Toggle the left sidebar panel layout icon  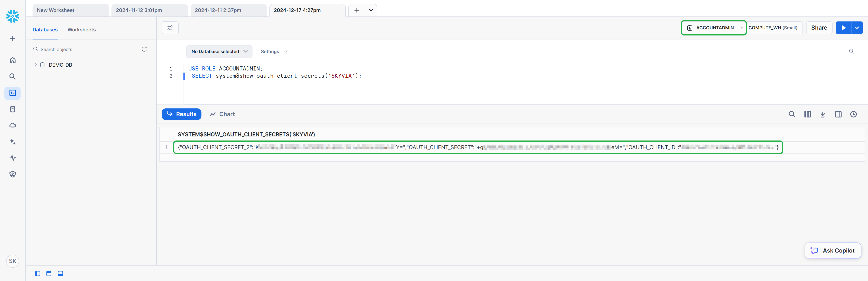(37, 273)
